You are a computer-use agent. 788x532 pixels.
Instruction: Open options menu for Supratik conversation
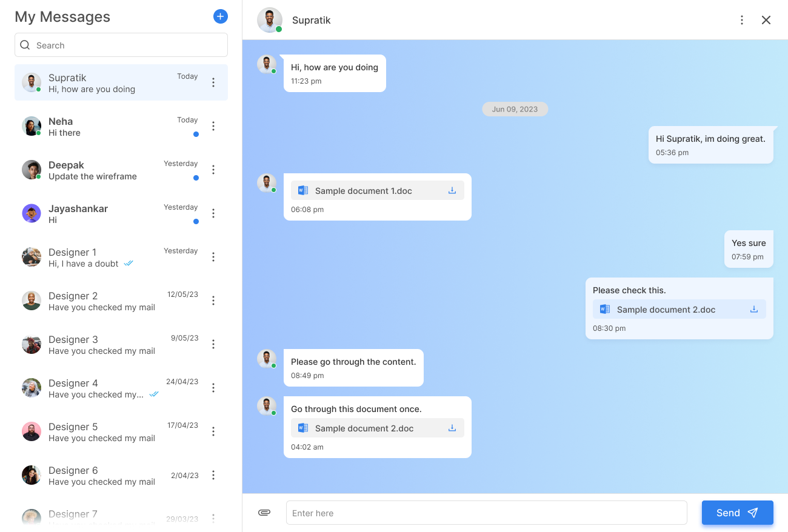tap(213, 82)
